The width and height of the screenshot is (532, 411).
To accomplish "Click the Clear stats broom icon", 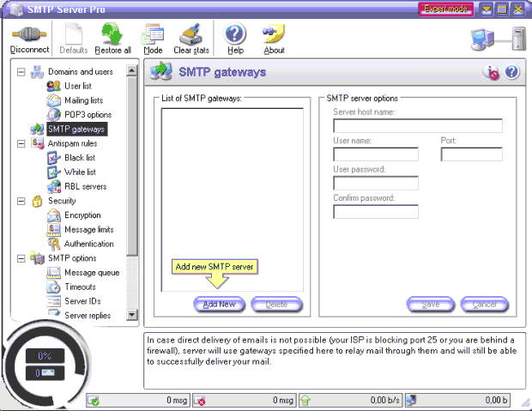I will pyautogui.click(x=191, y=34).
